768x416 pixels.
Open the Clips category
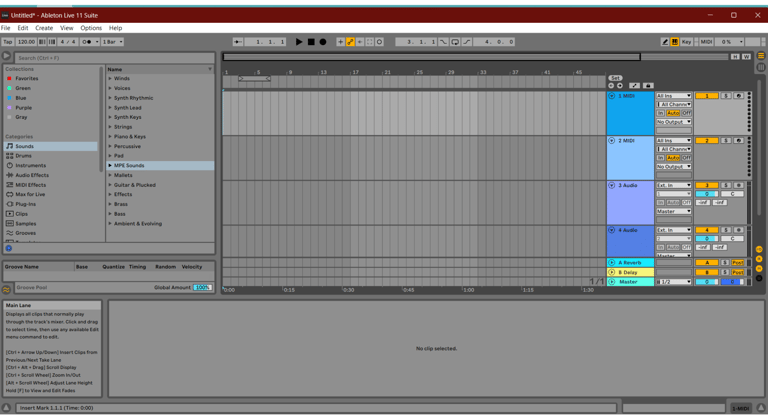(22, 214)
